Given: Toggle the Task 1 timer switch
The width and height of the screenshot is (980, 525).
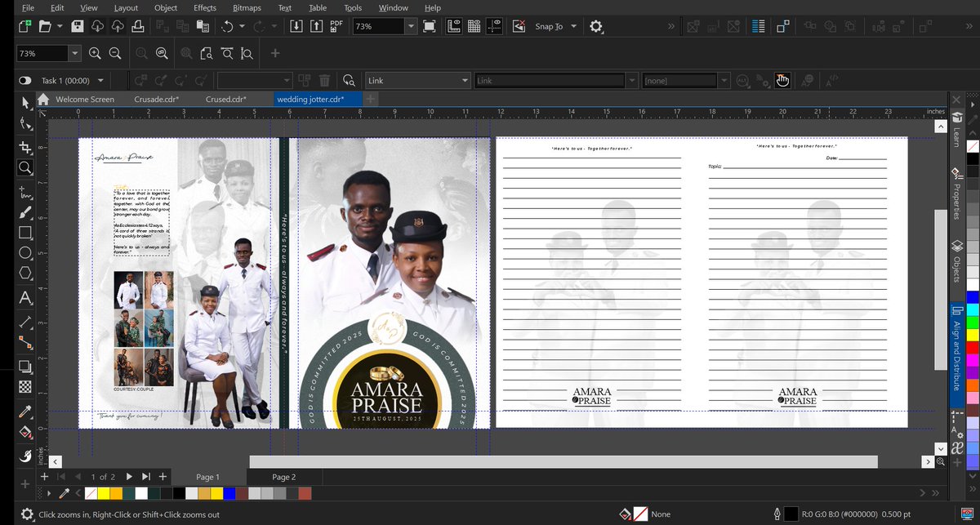Looking at the screenshot, I should pyautogui.click(x=25, y=81).
